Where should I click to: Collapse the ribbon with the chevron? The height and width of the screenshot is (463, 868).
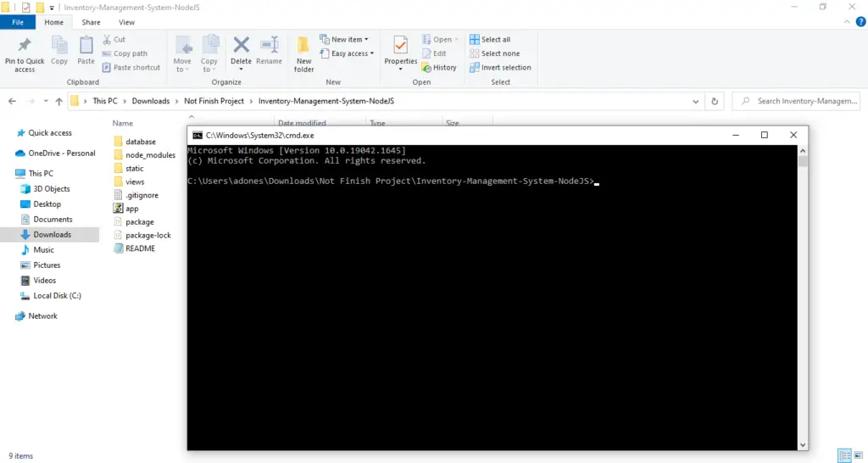click(847, 22)
